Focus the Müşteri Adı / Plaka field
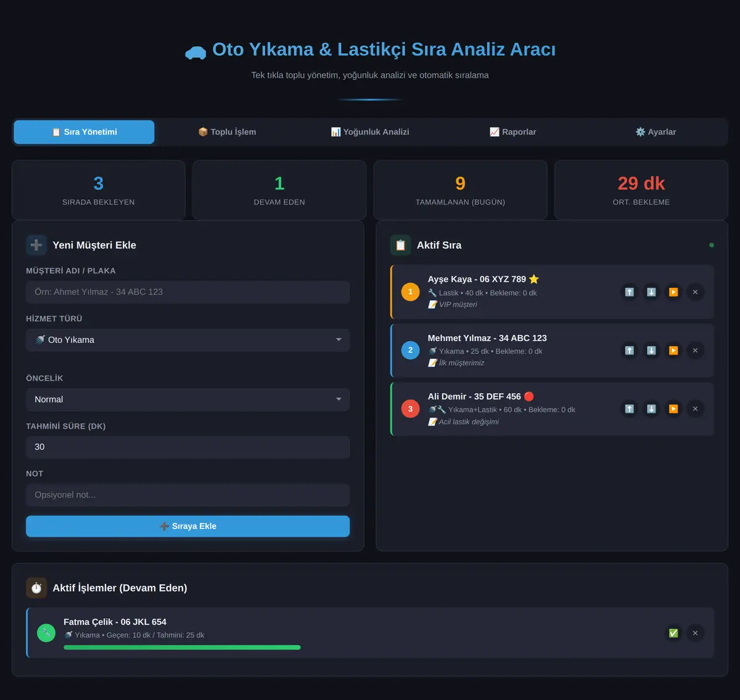Viewport: 740px width, 700px height. (x=188, y=292)
